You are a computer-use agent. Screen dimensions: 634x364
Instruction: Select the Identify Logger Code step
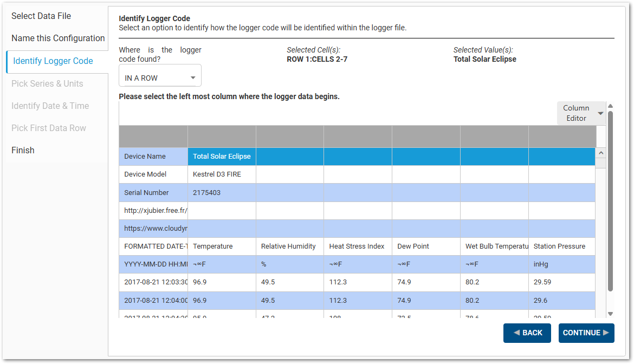(52, 61)
